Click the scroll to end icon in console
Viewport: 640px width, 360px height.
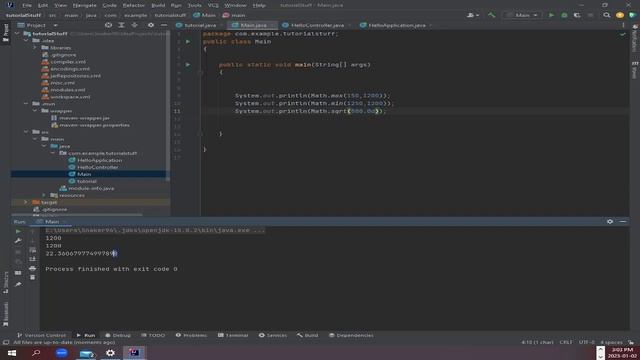[33, 259]
